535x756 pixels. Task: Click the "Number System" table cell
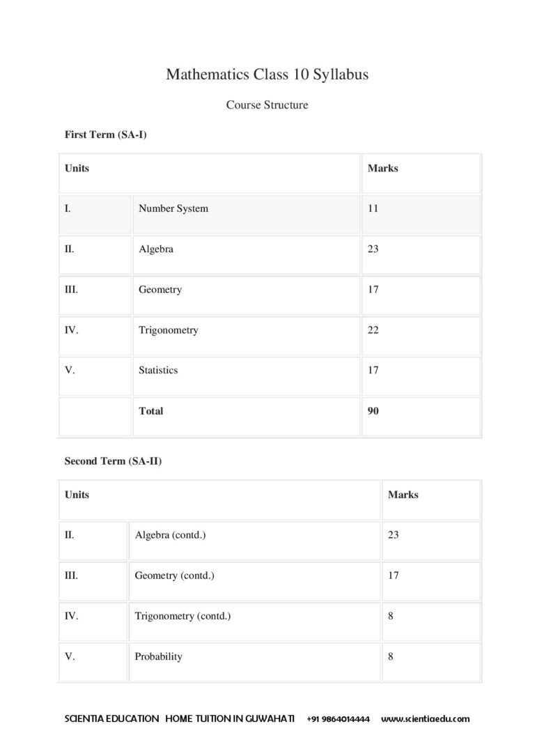coord(173,208)
